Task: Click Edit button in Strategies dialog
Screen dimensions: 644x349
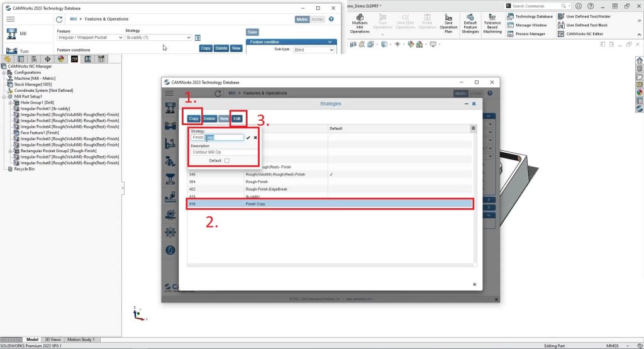Action: click(237, 119)
